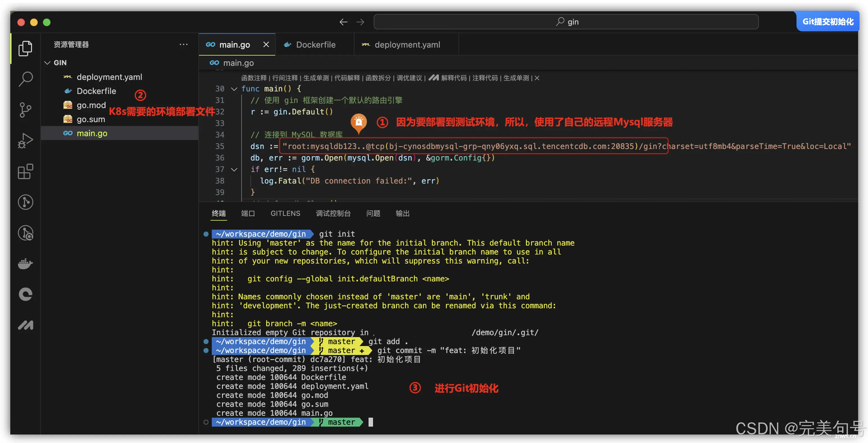Open the 输出 output panel tab
This screenshot has width=868, height=443.
tap(403, 213)
